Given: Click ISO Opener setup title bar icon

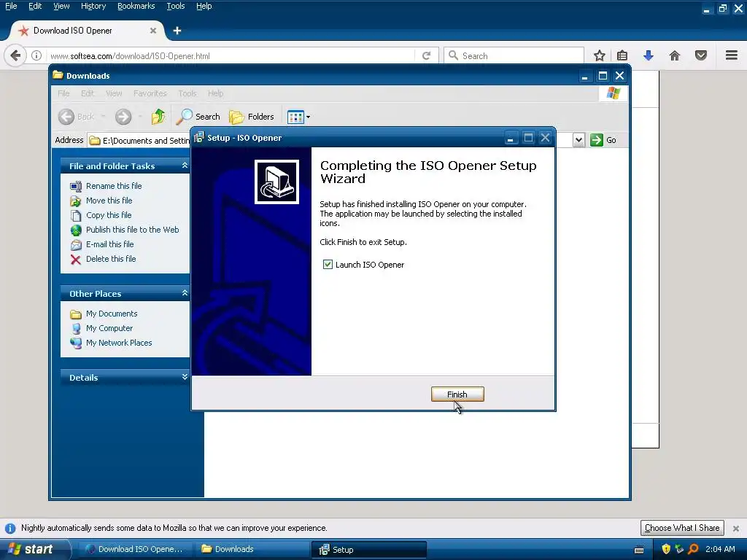Looking at the screenshot, I should [x=198, y=137].
